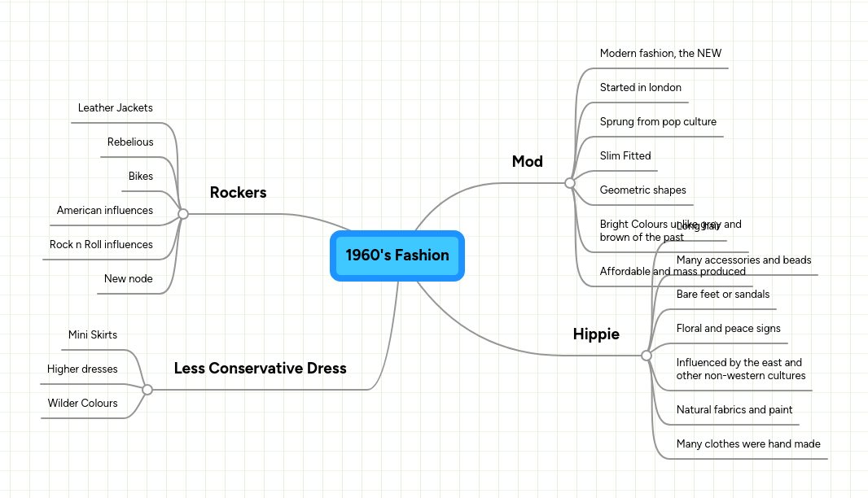Select the Started in london node
Viewport: 868px width, 498px height.
pyautogui.click(x=641, y=87)
